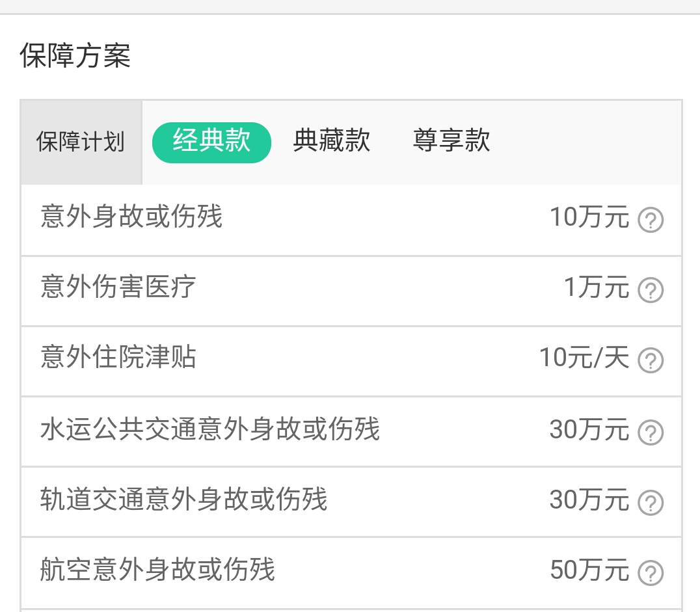Click the 轨道交通意外身故或伤残 label

pos(183,499)
